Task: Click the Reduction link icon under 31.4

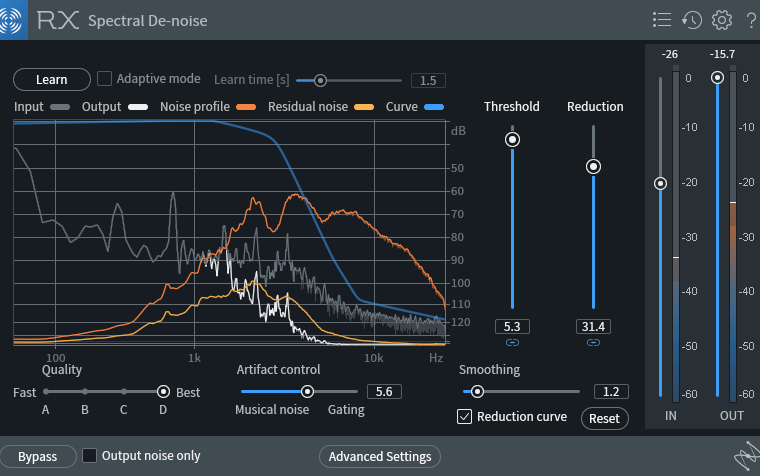Action: pyautogui.click(x=593, y=343)
